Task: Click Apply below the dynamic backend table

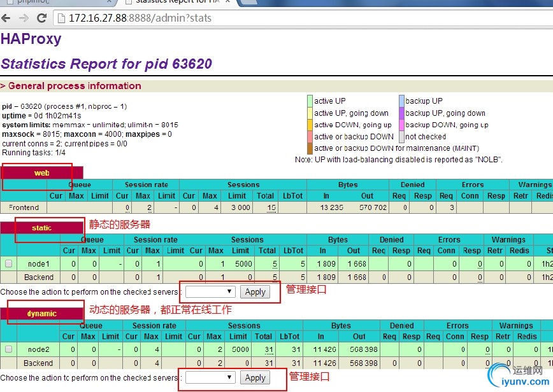Action: coord(255,377)
